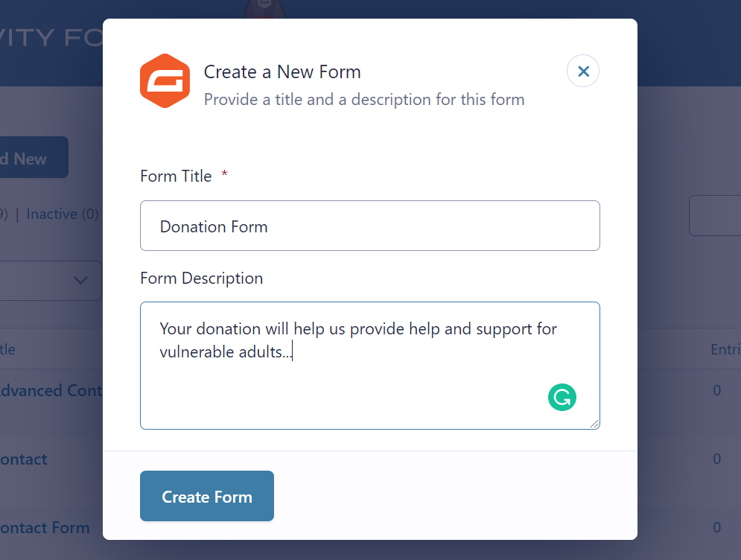Click inside the Form Description textarea

click(370, 366)
